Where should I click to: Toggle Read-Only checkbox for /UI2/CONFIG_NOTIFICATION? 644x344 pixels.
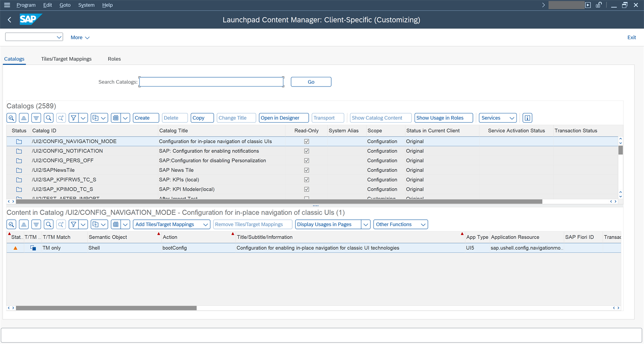click(307, 151)
